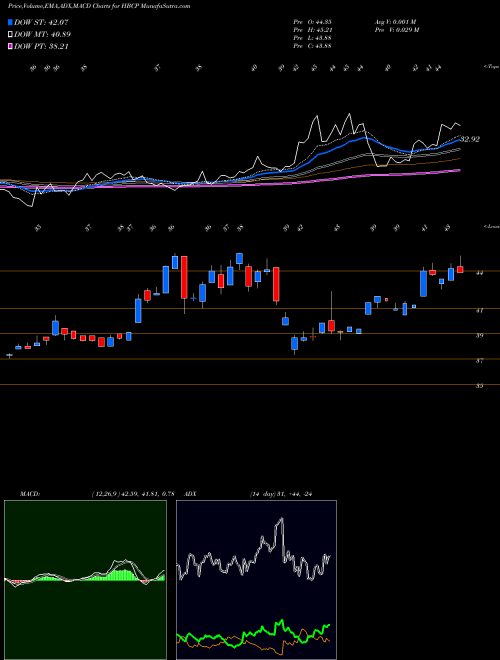Screen dimensions: 500x660
Task: Click the MACD panel title
Action: click(x=29, y=494)
